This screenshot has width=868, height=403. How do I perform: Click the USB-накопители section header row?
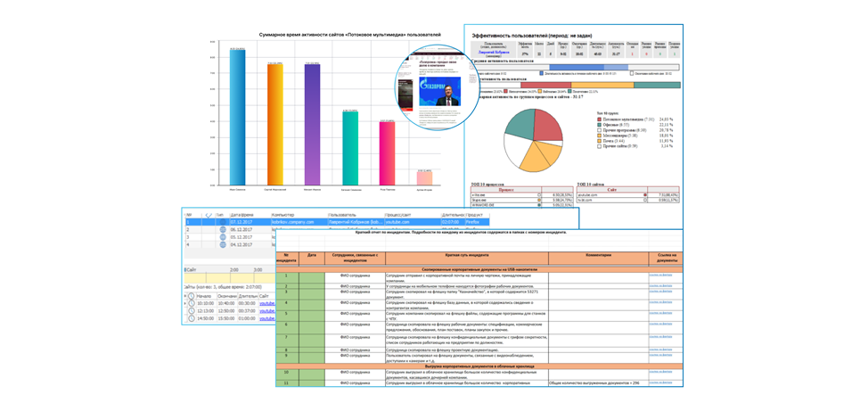coord(479,268)
